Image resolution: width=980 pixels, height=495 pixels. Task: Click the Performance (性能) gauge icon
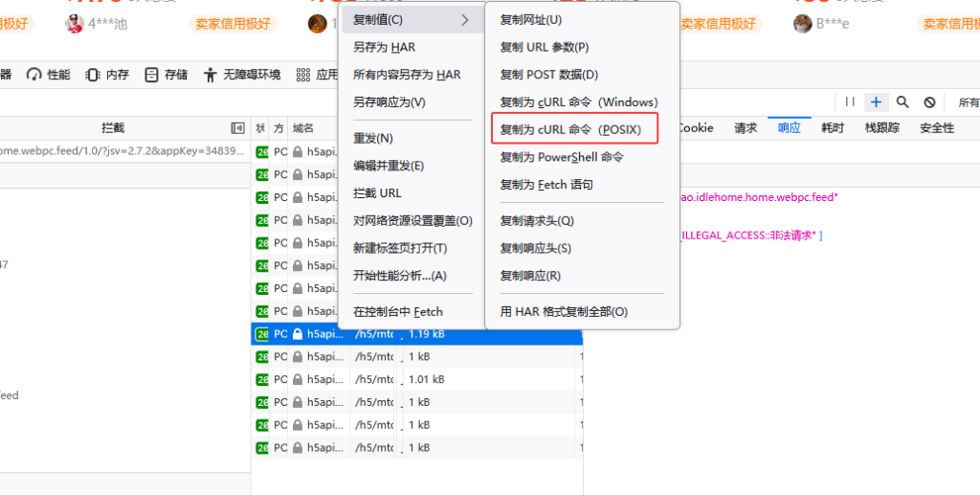coord(34,75)
